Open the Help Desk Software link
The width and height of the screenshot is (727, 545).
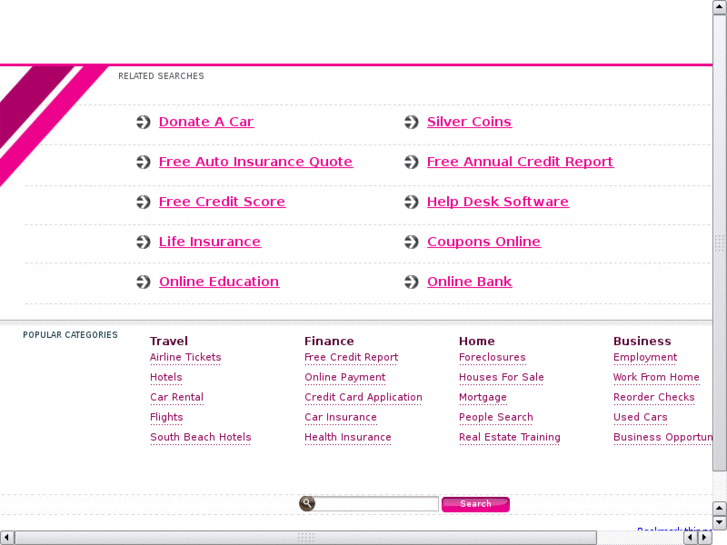tap(498, 201)
